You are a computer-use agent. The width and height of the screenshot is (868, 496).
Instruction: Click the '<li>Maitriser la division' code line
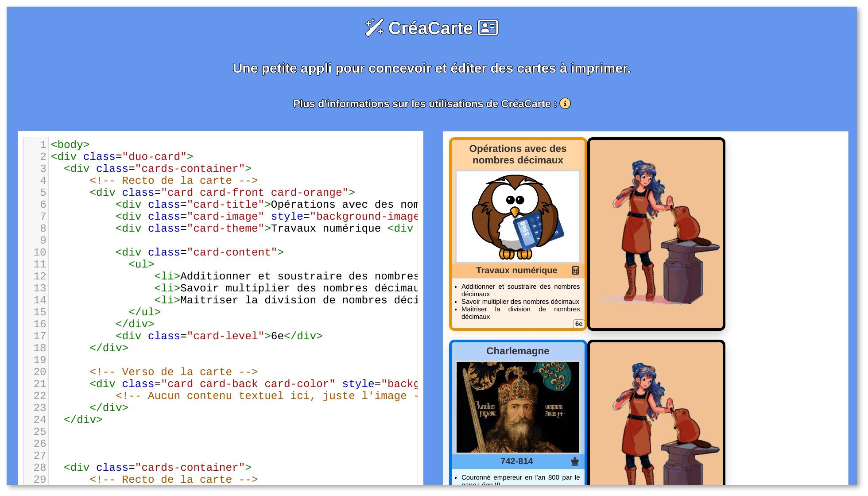[x=286, y=300]
